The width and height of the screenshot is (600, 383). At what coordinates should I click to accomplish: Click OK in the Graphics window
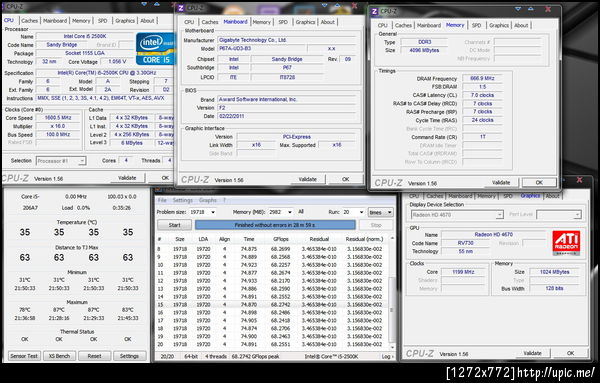[x=571, y=353]
